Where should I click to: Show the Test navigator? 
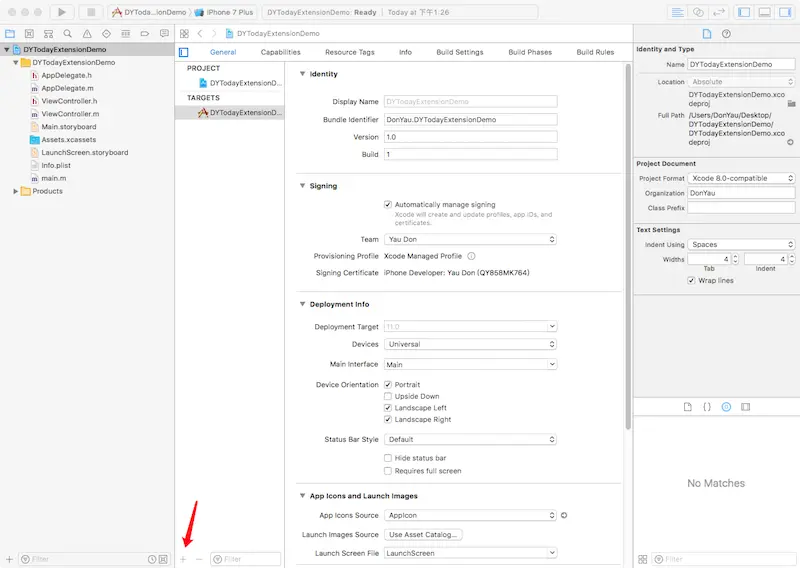106,34
